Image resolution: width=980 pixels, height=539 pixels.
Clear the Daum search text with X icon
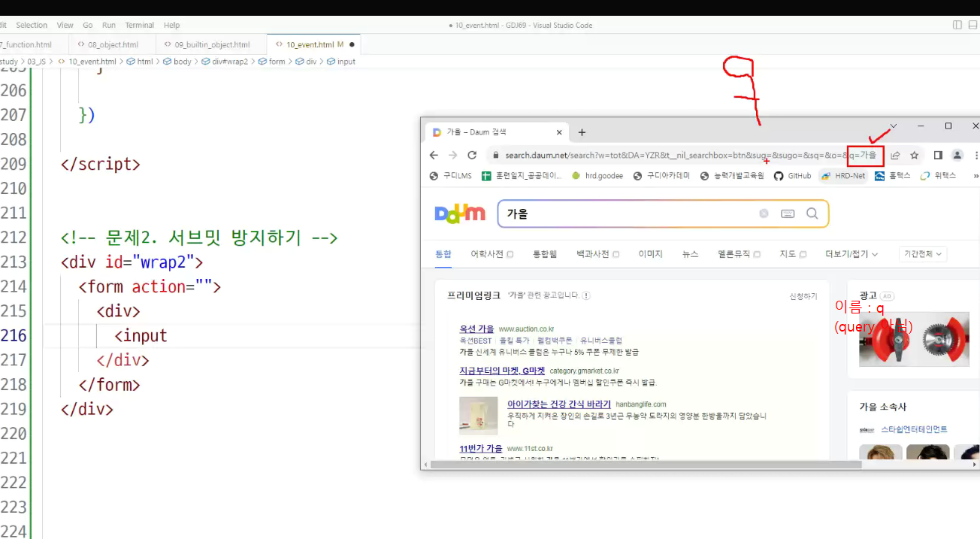(x=764, y=213)
